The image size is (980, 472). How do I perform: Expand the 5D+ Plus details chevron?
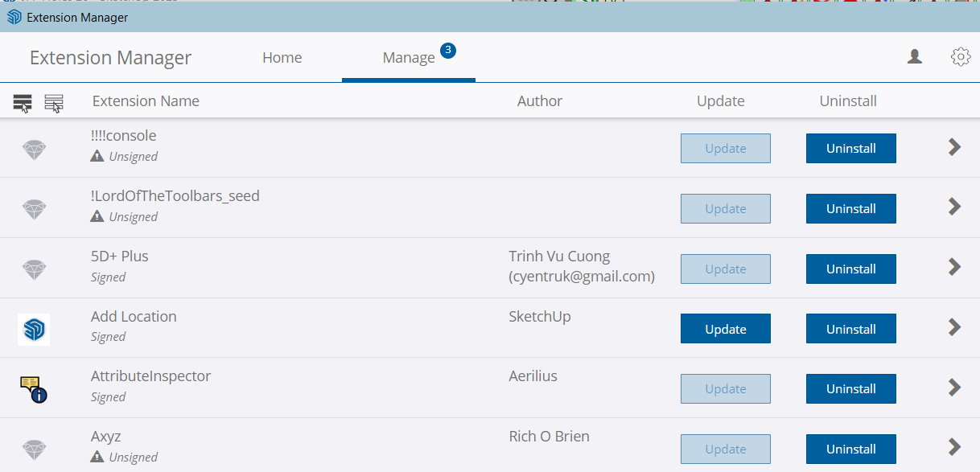pyautogui.click(x=954, y=267)
